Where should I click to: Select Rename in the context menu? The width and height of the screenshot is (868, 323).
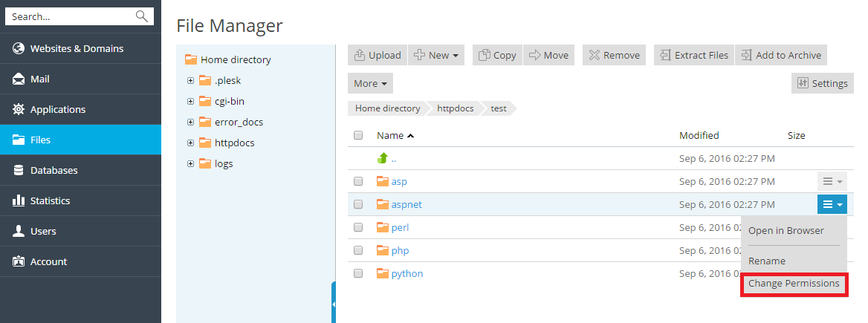[x=766, y=261]
